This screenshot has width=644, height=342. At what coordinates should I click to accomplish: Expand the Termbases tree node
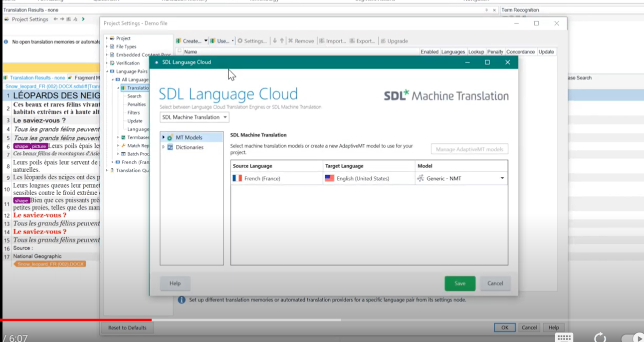pos(118,137)
